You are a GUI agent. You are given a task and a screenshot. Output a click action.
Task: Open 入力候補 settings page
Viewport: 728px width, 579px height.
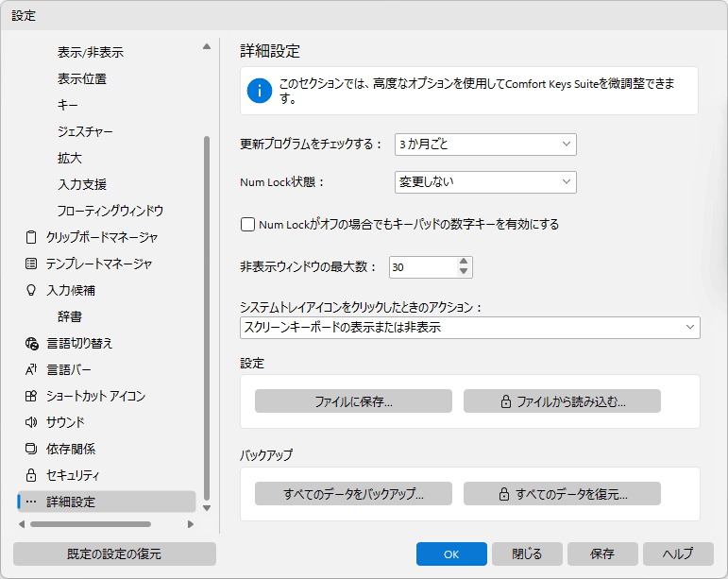[71, 290]
